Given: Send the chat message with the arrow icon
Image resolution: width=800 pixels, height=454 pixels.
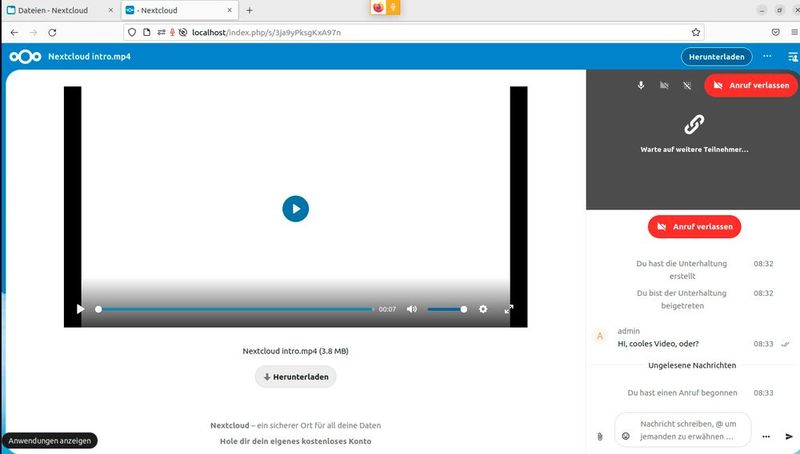Looking at the screenshot, I should click(789, 436).
